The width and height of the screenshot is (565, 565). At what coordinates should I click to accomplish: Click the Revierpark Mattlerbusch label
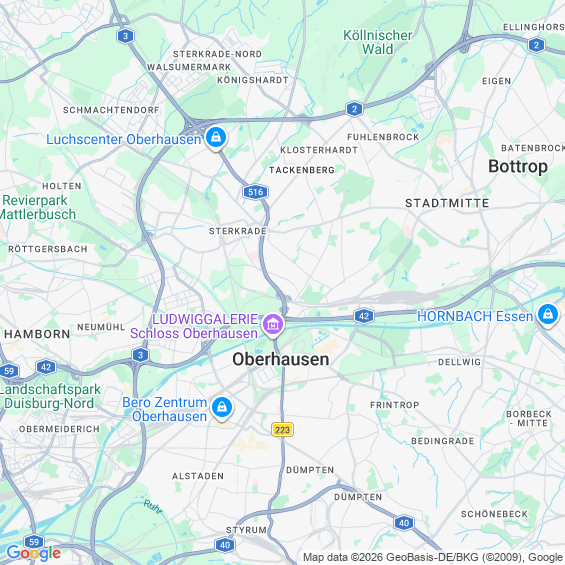coord(37,207)
